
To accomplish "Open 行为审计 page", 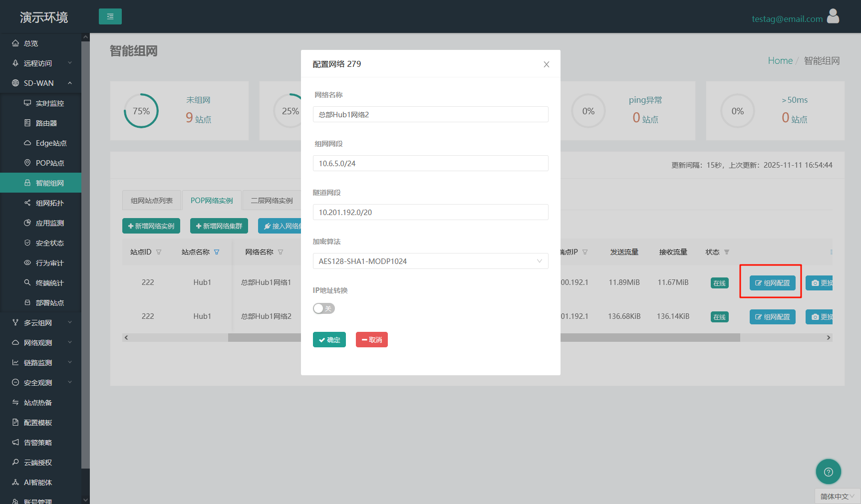I will (x=40, y=263).
